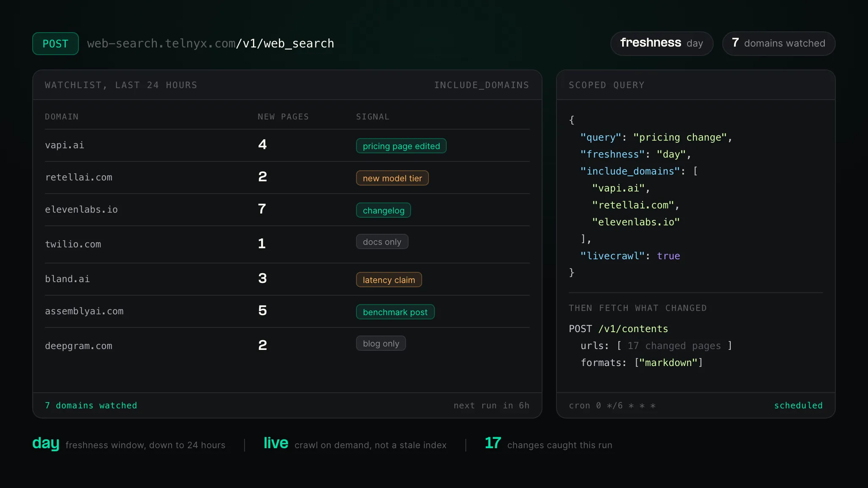
Task: Click the INCLUDE_DOMAINS label in the watchlist header
Action: pyautogui.click(x=481, y=85)
